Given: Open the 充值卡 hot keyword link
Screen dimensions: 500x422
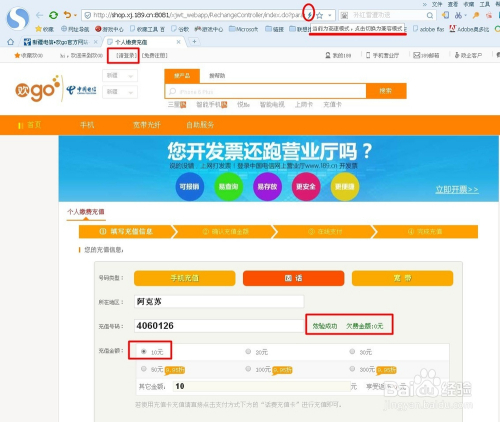Looking at the screenshot, I should [x=332, y=105].
